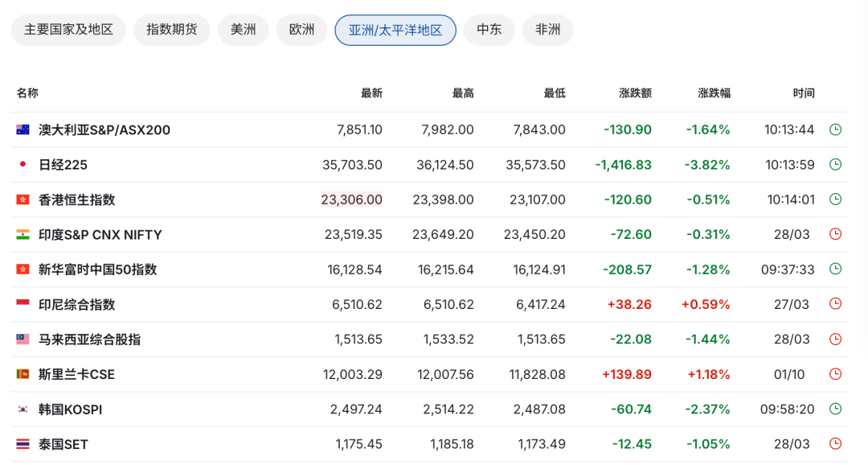Click green clock icon for 澳大利亚S&P/ASX200
This screenshot has height=465, width=868.
[x=835, y=130]
